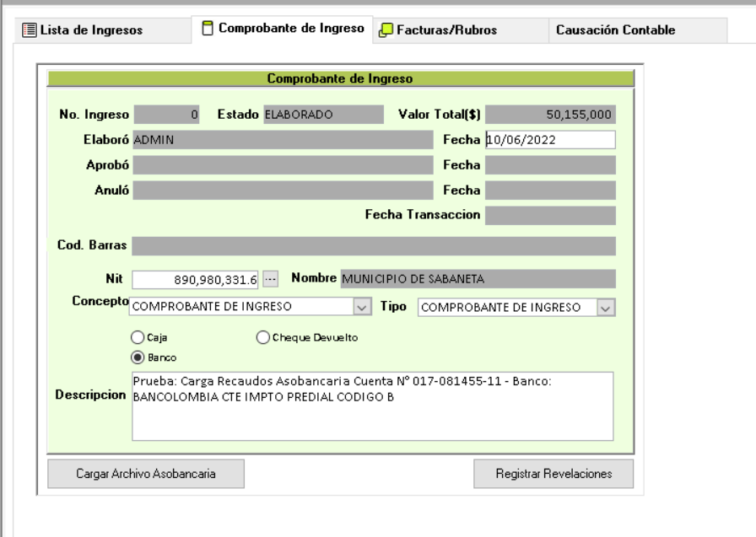Focus the Nit number input field

click(196, 279)
